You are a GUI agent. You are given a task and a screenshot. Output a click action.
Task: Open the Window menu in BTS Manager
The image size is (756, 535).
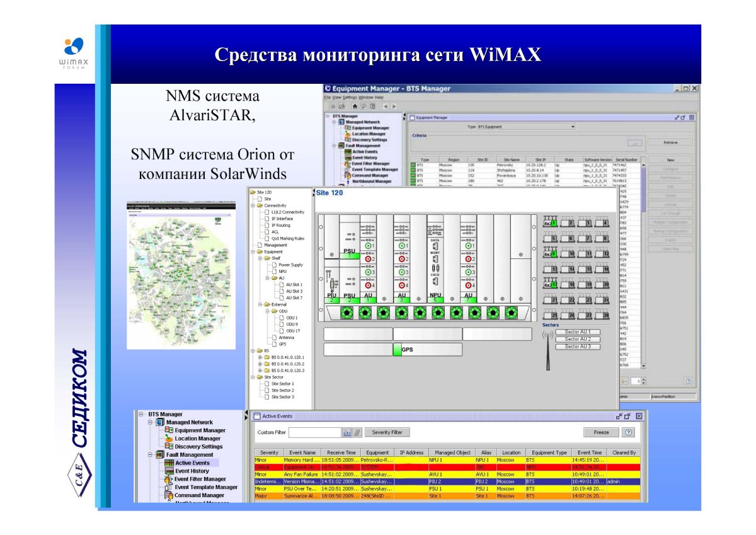[x=366, y=98]
